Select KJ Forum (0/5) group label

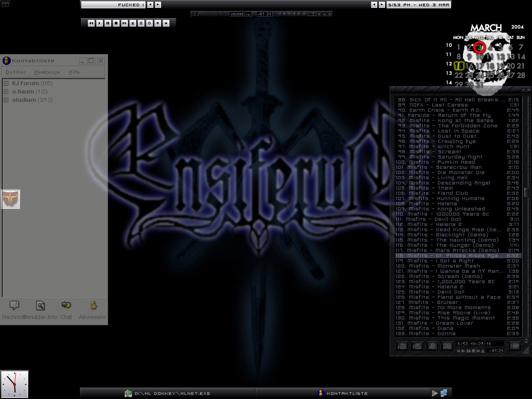32,83
